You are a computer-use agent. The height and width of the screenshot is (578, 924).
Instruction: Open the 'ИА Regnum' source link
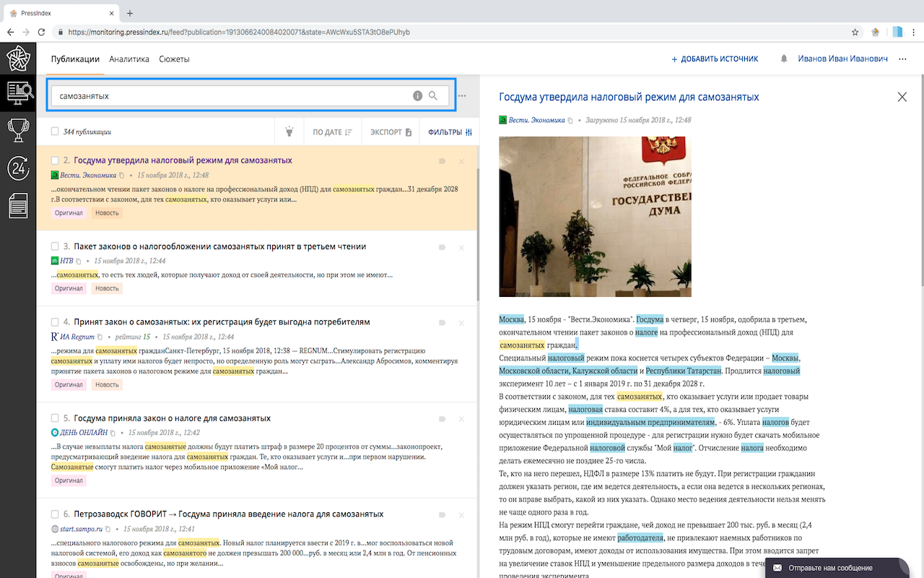77,337
